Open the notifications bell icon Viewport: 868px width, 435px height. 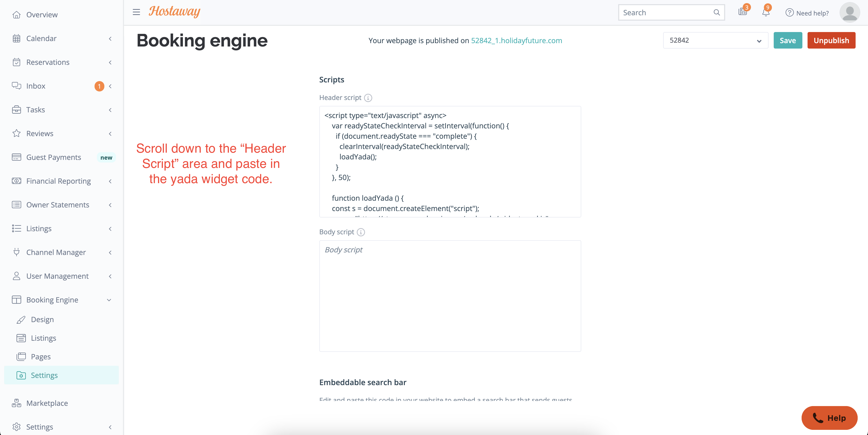coord(765,12)
